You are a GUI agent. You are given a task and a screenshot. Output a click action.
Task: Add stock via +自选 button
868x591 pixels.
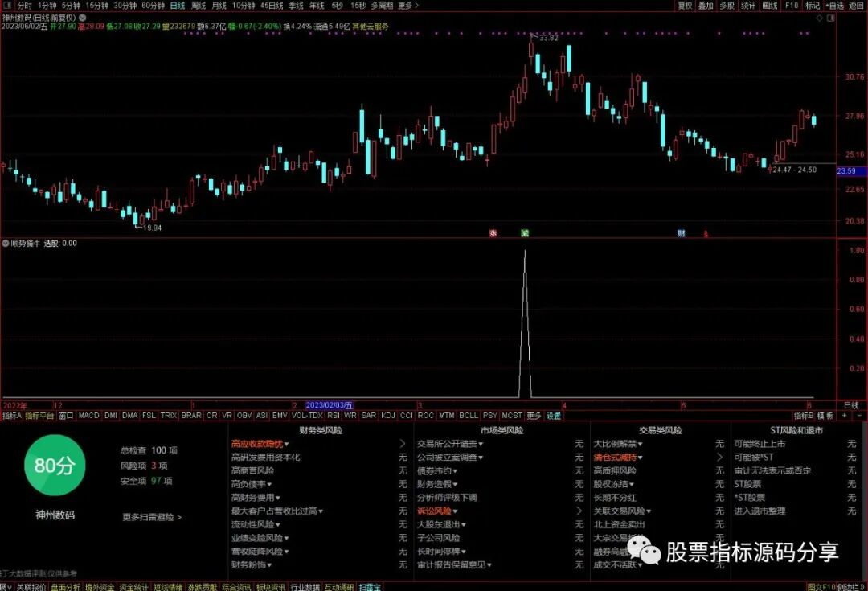click(835, 6)
